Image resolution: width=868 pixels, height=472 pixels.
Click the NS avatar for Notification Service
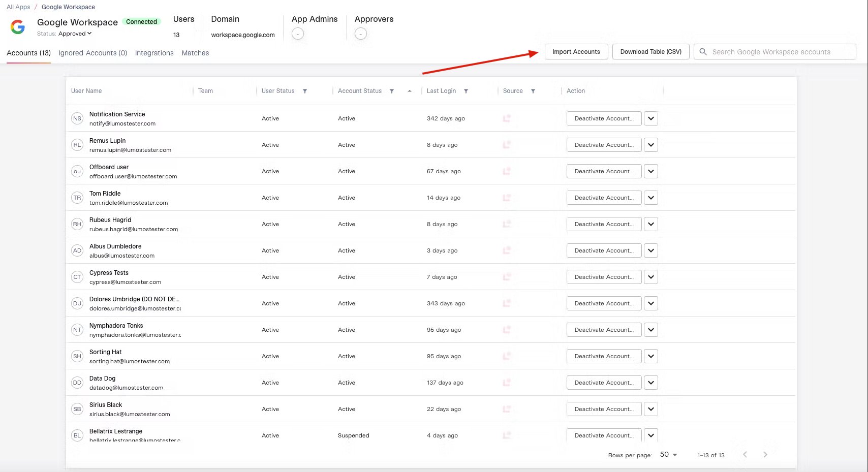(77, 118)
